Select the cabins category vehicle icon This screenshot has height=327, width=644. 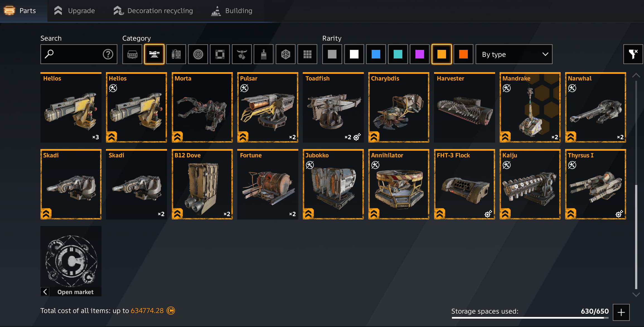(132, 54)
